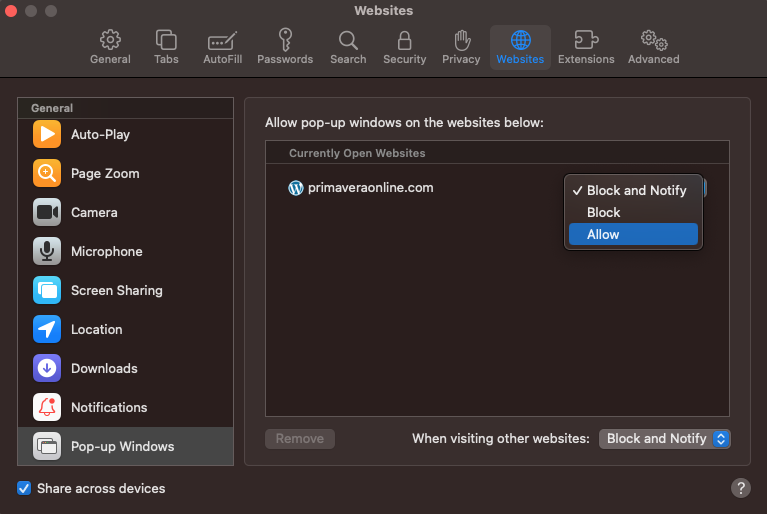Switch to the AutoFill preferences pane
This screenshot has width=767, height=514.
pos(221,47)
